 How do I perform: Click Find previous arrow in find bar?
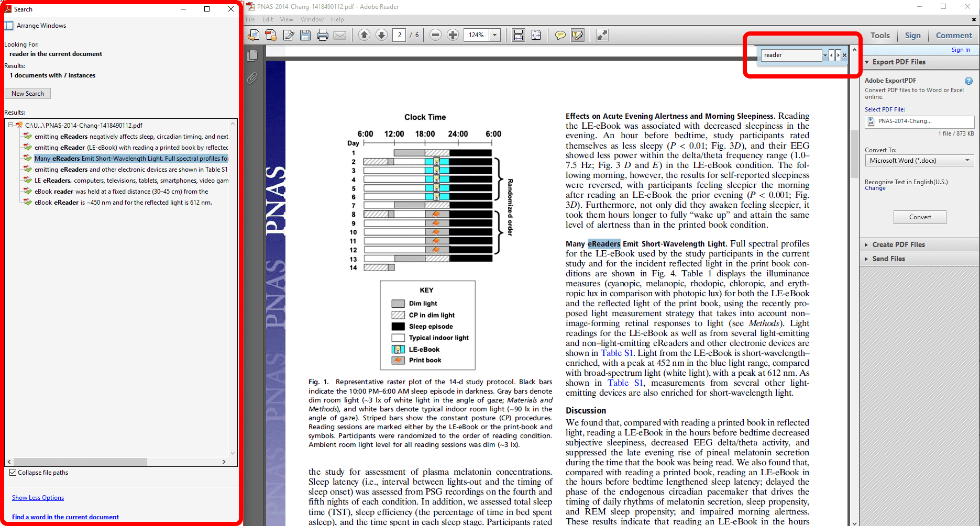831,55
